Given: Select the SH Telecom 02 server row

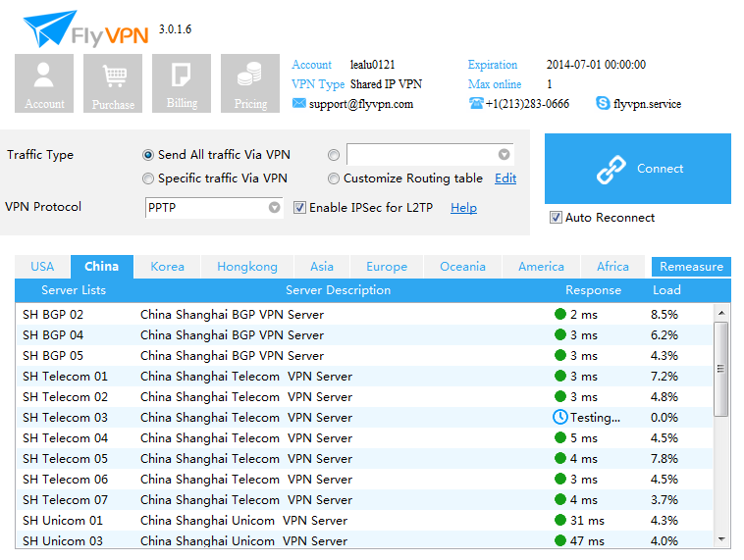Looking at the screenshot, I should [364, 396].
